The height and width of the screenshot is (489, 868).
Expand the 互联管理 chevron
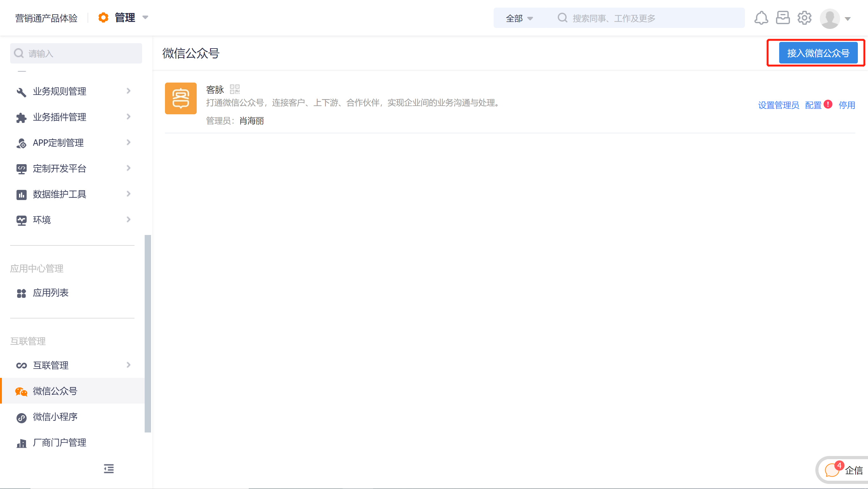[x=128, y=365]
